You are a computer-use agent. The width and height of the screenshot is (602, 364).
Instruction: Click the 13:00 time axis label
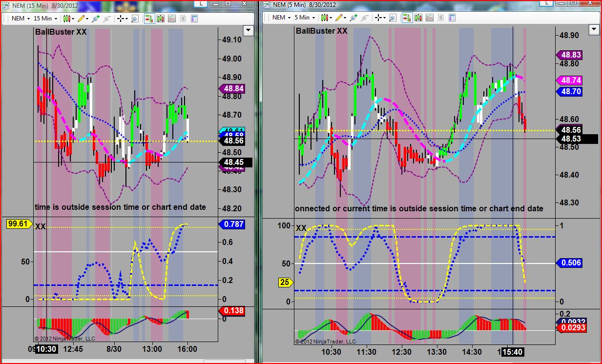coord(152,349)
